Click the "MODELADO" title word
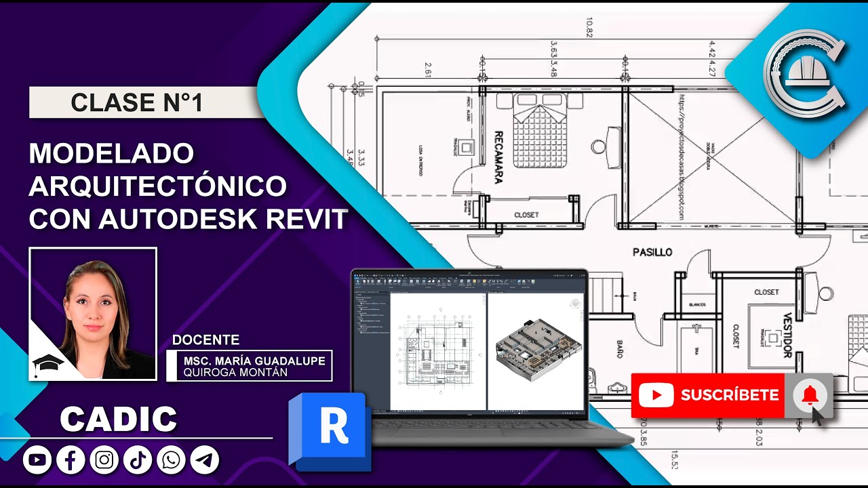The height and width of the screenshot is (488, 868). coord(111,154)
